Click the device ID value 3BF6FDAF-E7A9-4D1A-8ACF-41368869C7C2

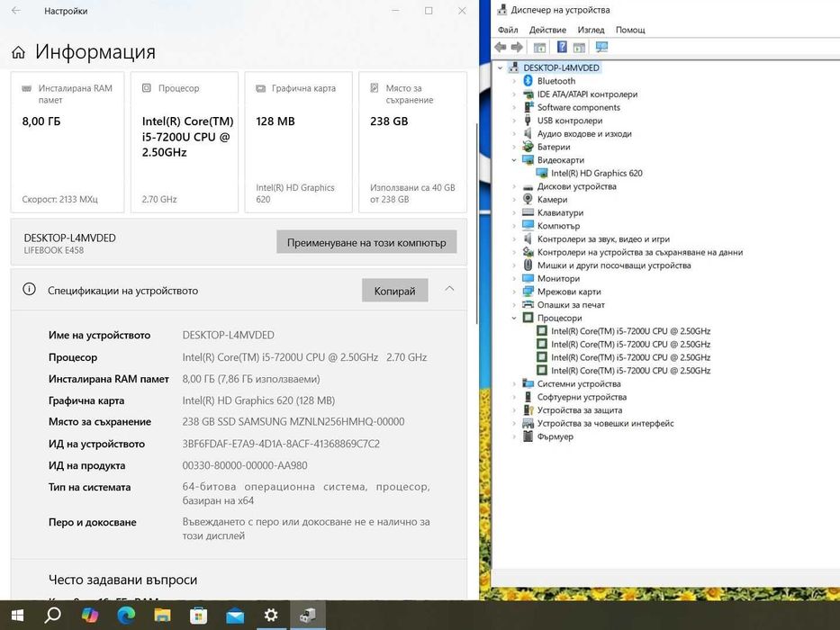tap(281, 444)
